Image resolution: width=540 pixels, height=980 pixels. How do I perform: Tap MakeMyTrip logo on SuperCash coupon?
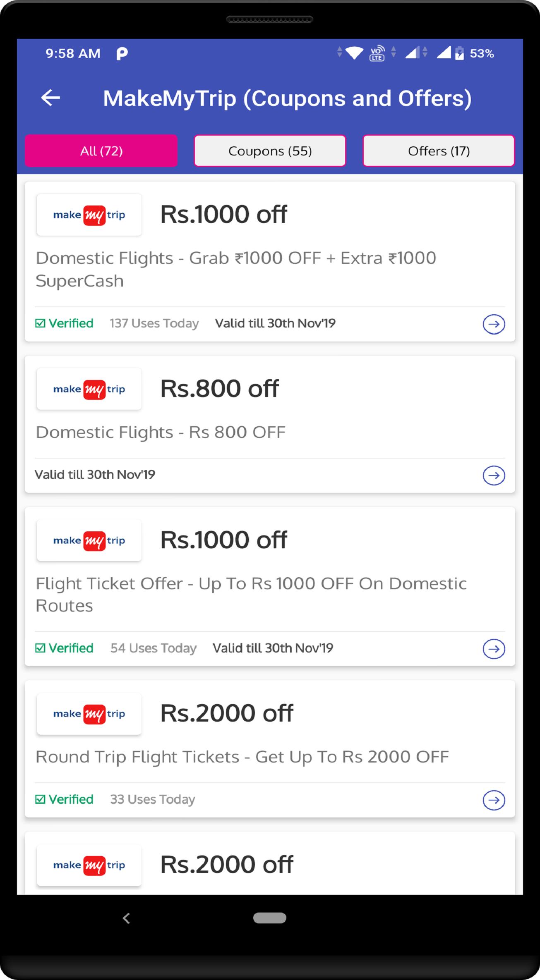pyautogui.click(x=89, y=215)
